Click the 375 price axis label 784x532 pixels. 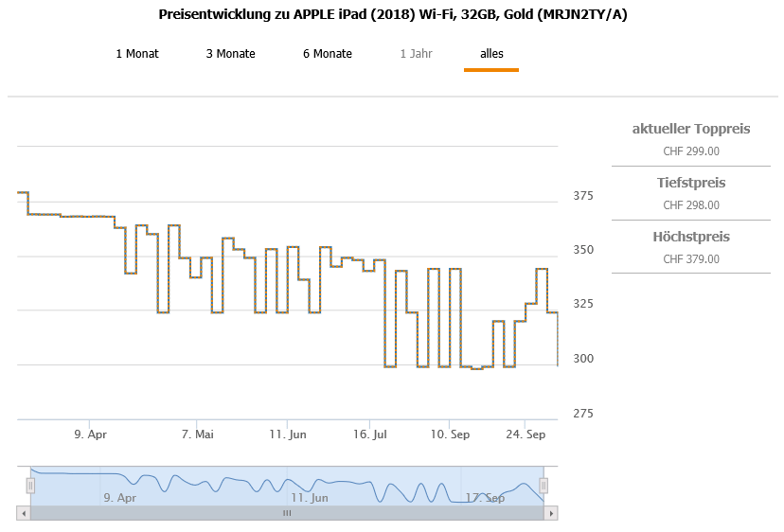582,196
